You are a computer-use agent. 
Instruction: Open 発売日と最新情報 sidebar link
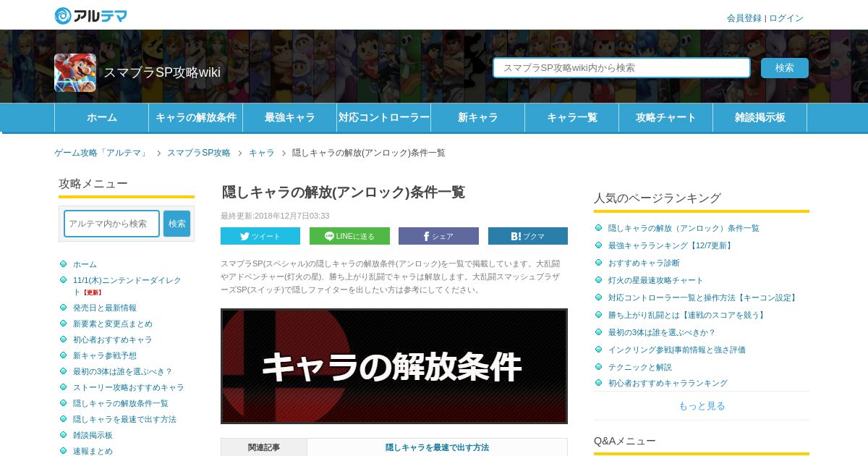tap(105, 308)
